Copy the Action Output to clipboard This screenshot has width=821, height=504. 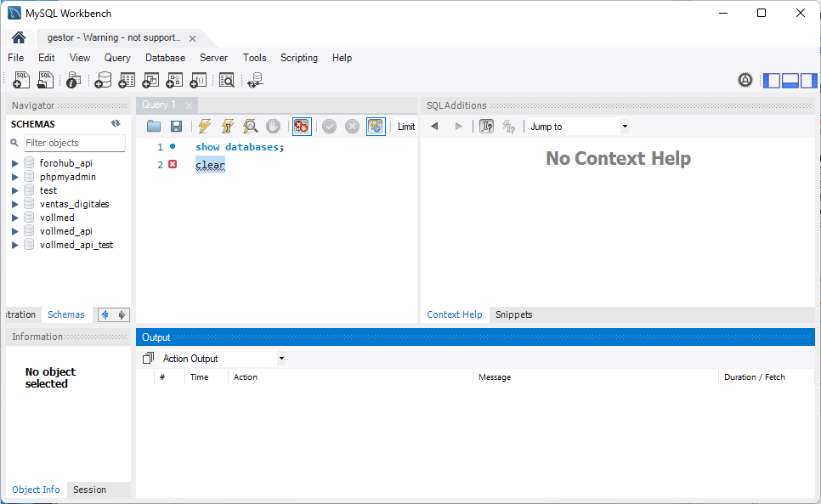(x=148, y=358)
